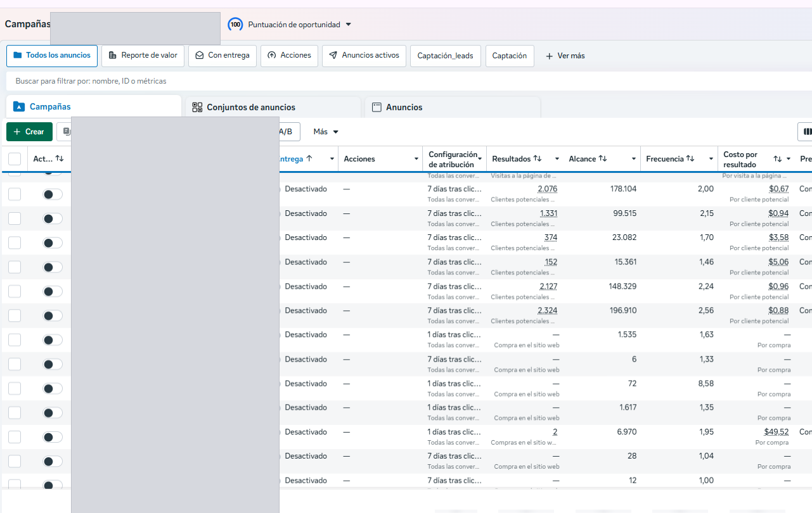Open the Anuncios activos view

pos(364,56)
